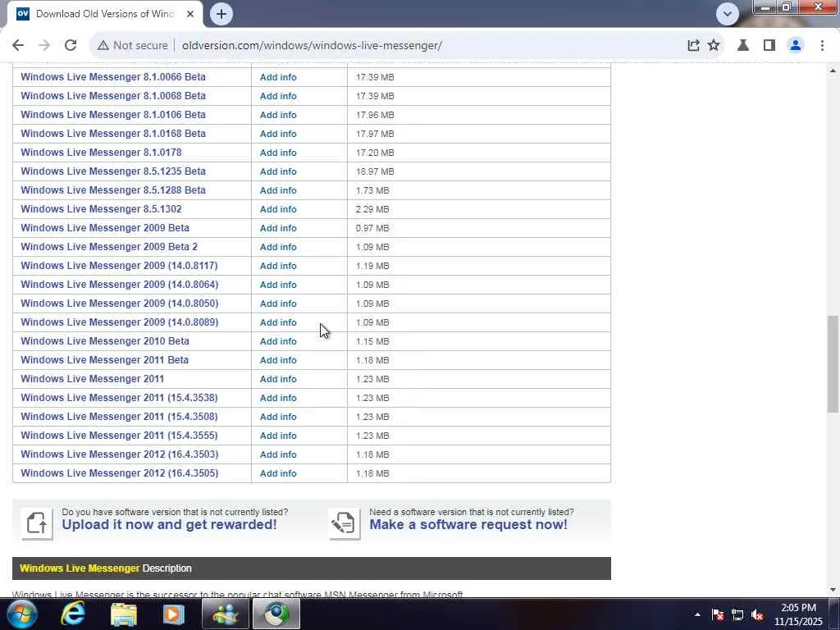Close the Download Old Versions tab
840x630 pixels.
pos(190,14)
